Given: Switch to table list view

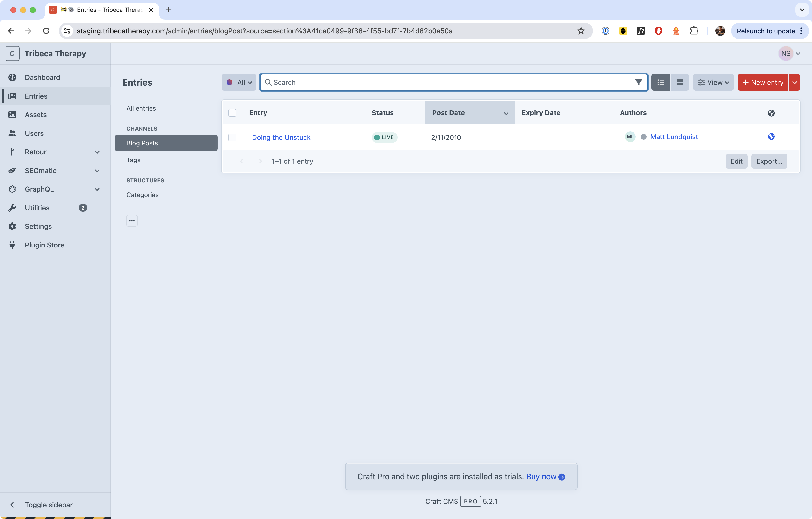Looking at the screenshot, I should [660, 82].
